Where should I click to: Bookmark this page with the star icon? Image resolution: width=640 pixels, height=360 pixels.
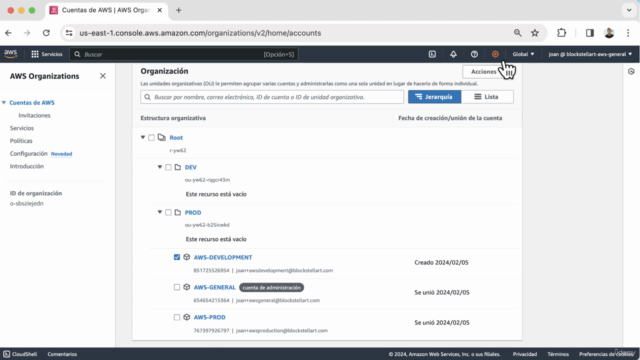point(535,33)
